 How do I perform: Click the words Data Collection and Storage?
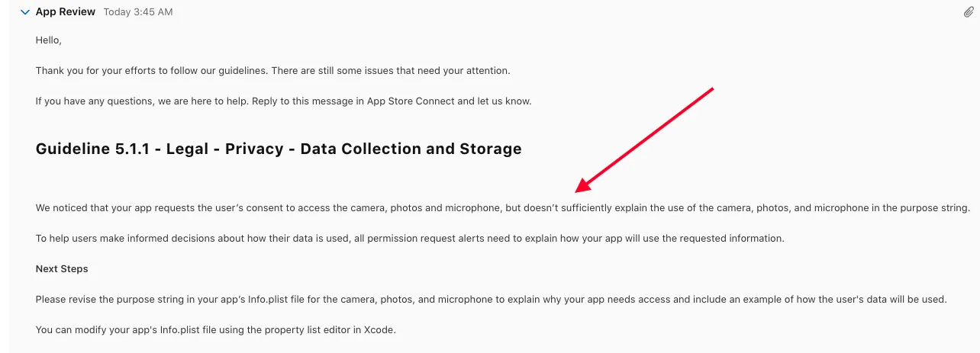411,149
